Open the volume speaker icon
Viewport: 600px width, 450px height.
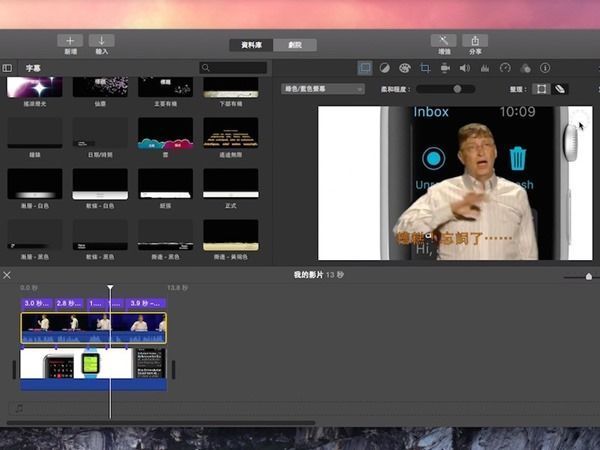(465, 68)
